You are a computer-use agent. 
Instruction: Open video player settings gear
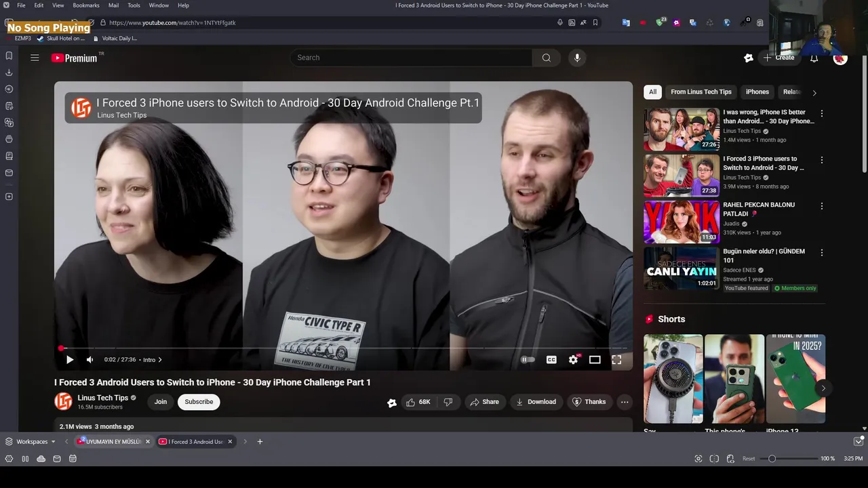pos(573,360)
